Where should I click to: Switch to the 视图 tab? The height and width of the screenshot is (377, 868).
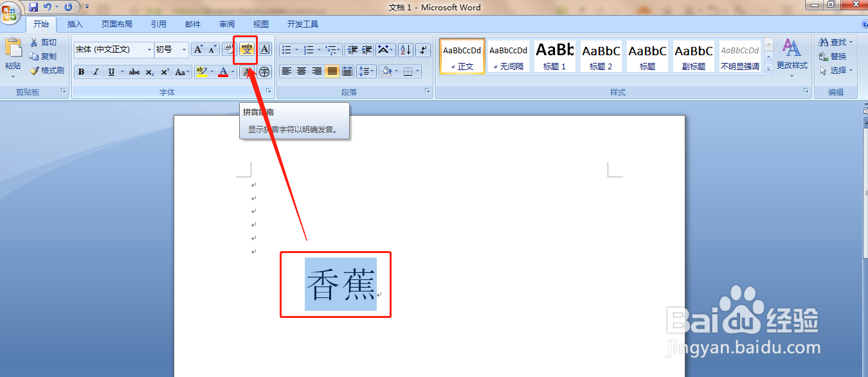click(x=261, y=24)
